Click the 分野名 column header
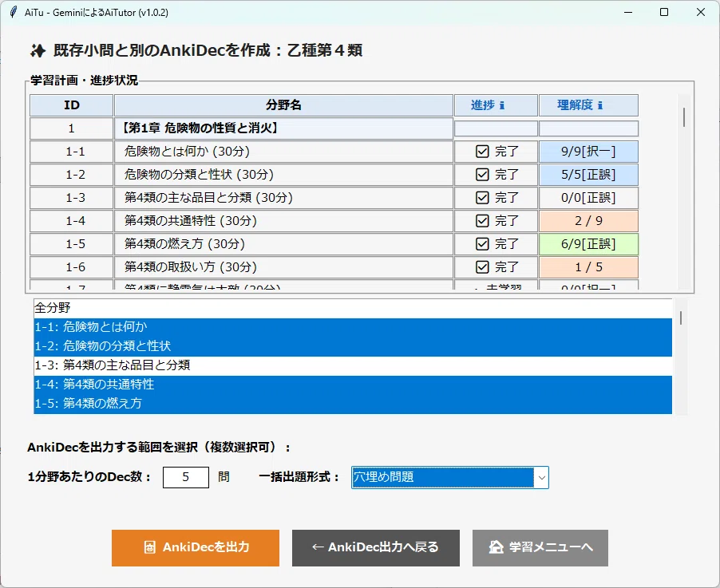The width and height of the screenshot is (720, 588). (x=283, y=105)
